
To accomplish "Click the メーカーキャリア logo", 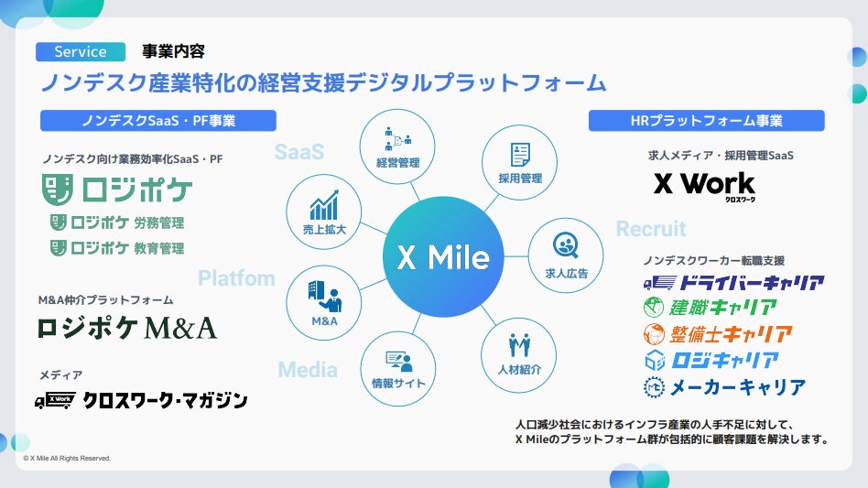I will pyautogui.click(x=724, y=386).
